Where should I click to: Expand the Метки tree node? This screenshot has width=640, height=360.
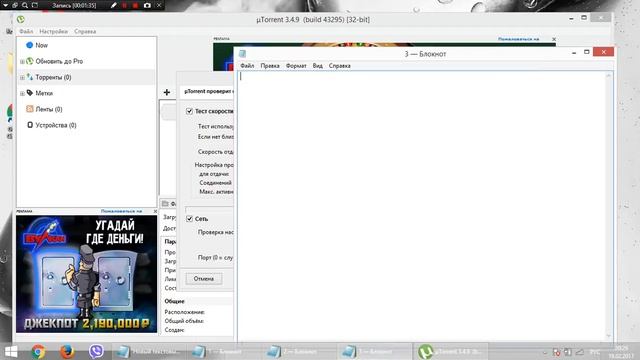coord(22,93)
